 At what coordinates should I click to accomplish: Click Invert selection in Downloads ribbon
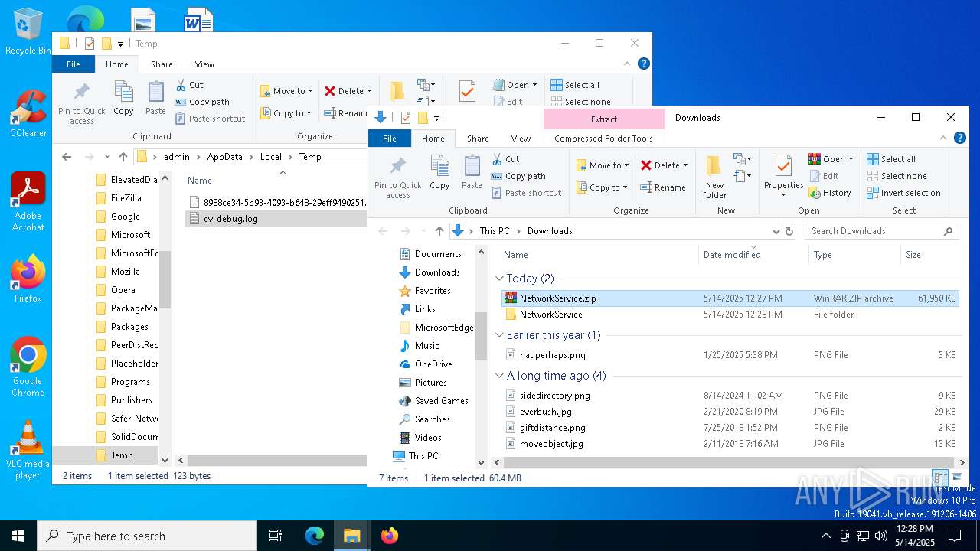click(904, 193)
